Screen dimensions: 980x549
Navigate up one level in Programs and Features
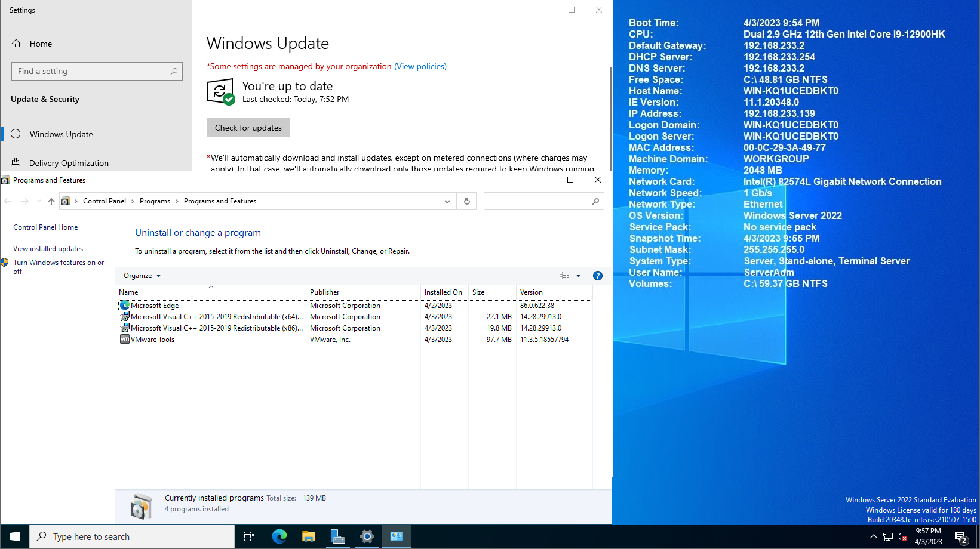51,201
